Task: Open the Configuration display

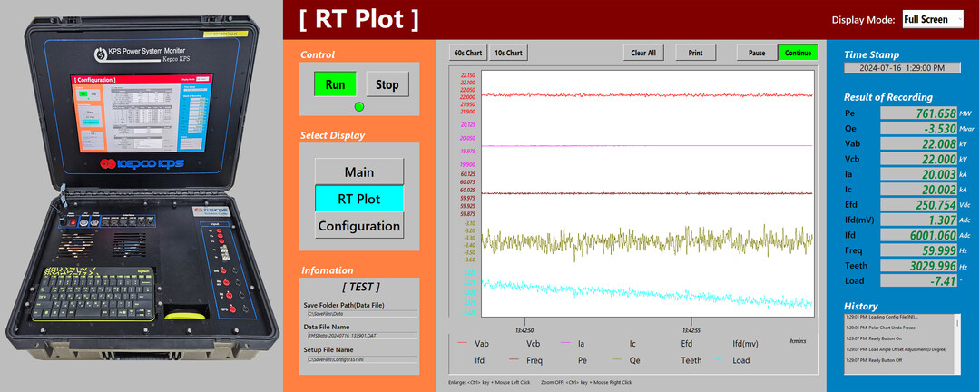Action: [x=358, y=226]
